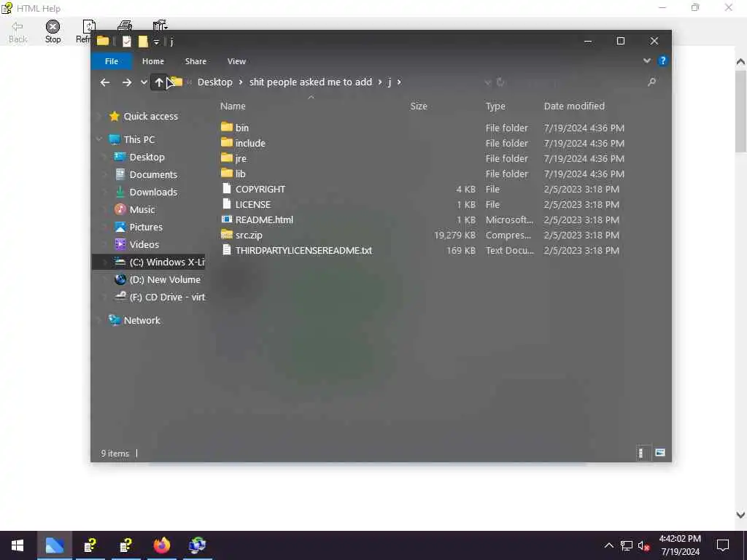Open the Share ribbon tab
747x560 pixels.
point(196,61)
